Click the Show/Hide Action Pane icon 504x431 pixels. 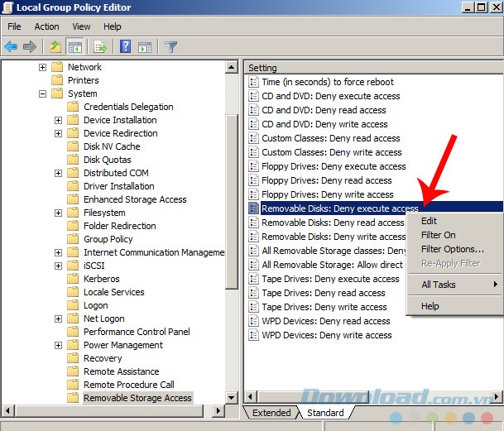(144, 46)
